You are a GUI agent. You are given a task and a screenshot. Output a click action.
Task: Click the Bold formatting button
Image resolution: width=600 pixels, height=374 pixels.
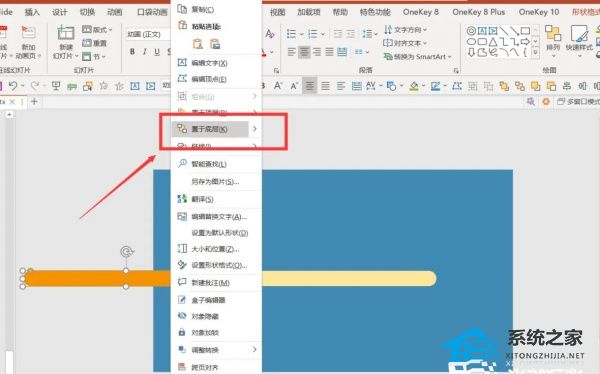[x=132, y=52]
